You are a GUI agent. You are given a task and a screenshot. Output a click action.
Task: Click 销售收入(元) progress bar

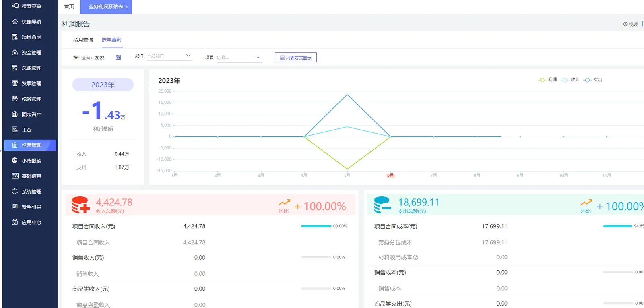[x=316, y=257]
